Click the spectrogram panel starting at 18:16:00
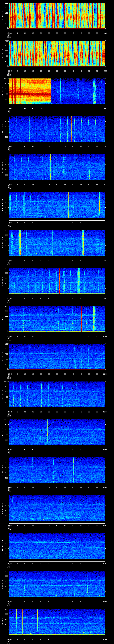The width and height of the screenshot is (114, 644). tap(57, 584)
